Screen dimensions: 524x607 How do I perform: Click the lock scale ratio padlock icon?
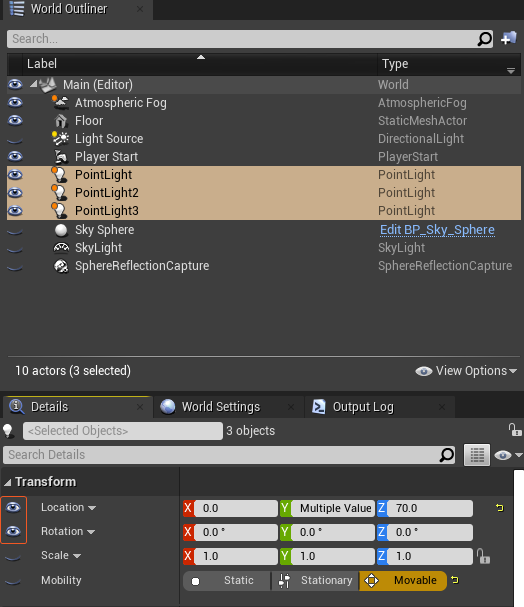pyautogui.click(x=483, y=556)
